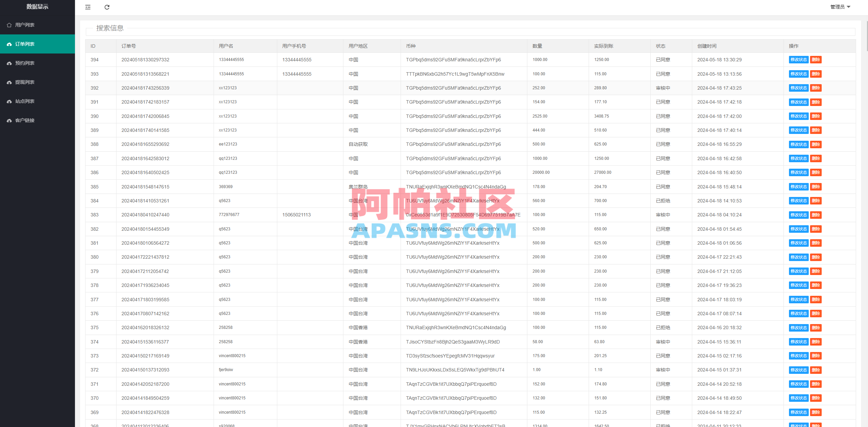Click 删除 on order ID 393
This screenshot has height=427, width=868.
tap(816, 74)
